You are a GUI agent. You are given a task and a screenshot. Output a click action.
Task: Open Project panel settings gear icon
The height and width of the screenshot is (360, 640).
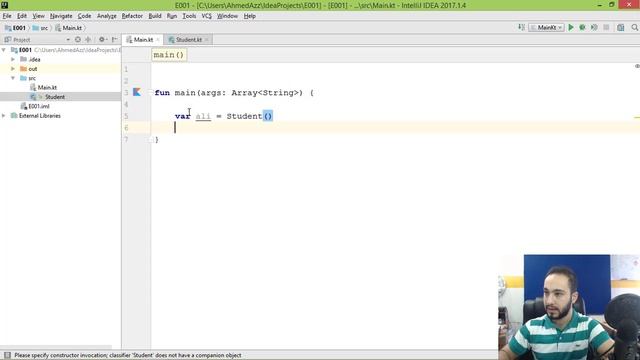click(102, 40)
